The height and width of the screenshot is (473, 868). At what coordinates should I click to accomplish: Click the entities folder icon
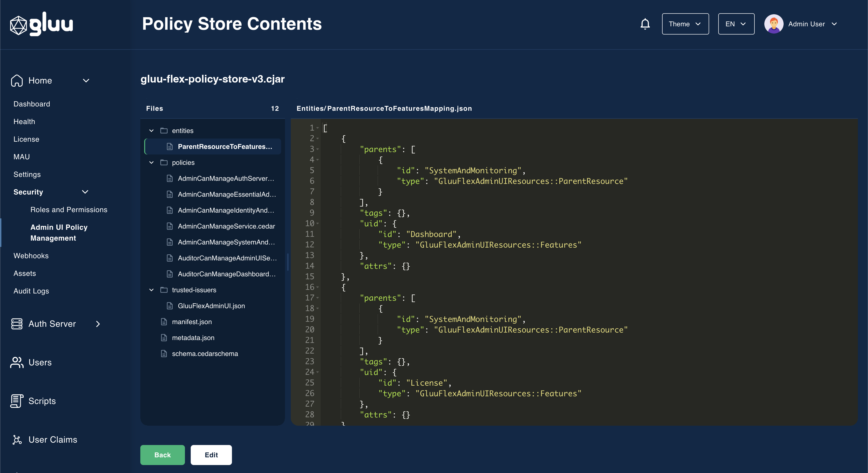[x=164, y=131]
